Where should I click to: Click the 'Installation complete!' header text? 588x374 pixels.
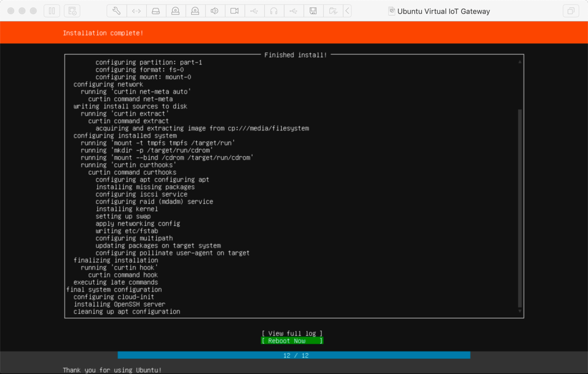(103, 33)
